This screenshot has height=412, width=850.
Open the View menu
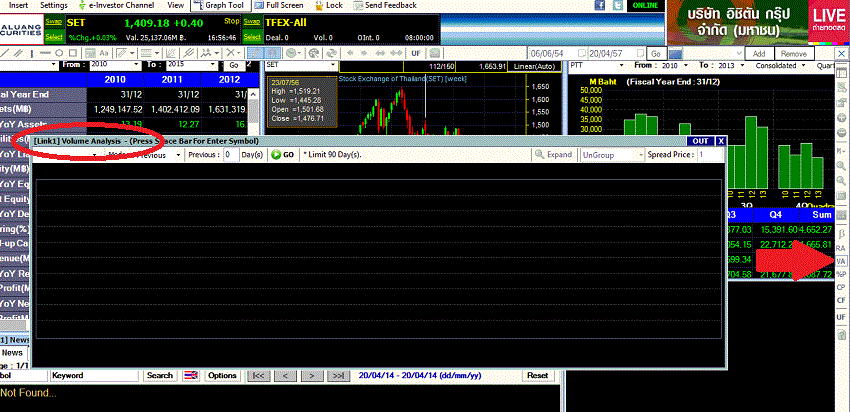pos(176,5)
